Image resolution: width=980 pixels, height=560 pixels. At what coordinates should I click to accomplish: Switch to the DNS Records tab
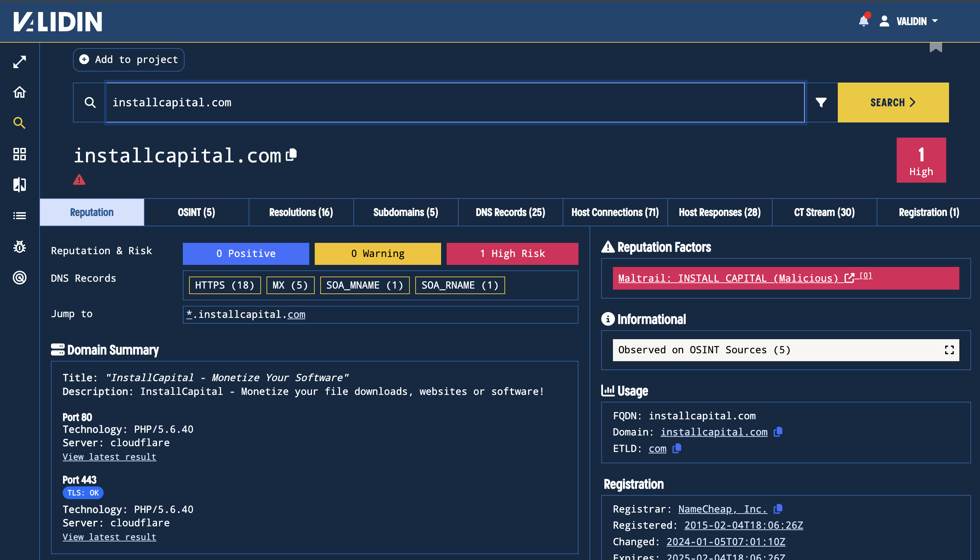tap(510, 212)
